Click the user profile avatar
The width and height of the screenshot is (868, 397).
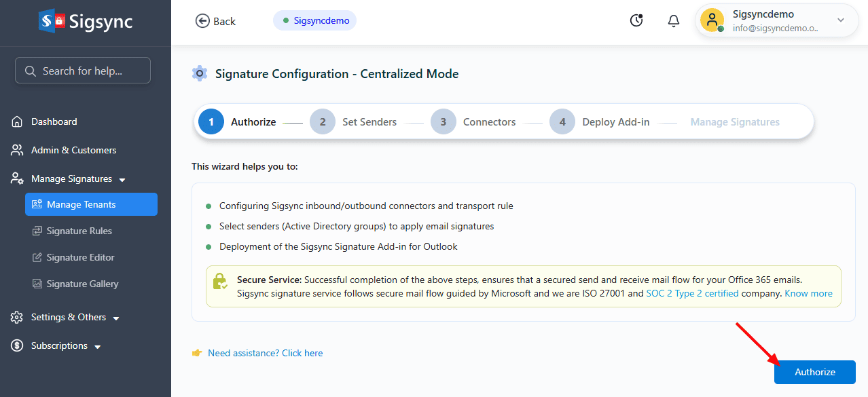click(x=712, y=20)
